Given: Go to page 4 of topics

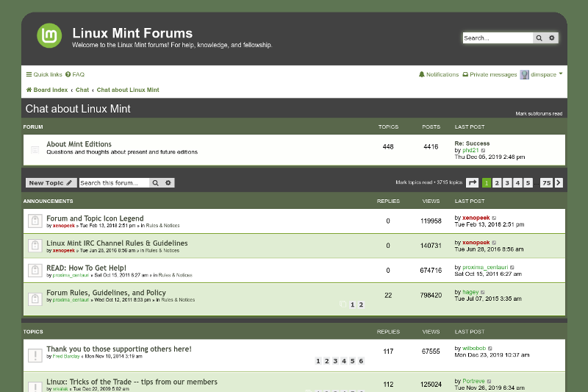Looking at the screenshot, I should pyautogui.click(x=517, y=182).
